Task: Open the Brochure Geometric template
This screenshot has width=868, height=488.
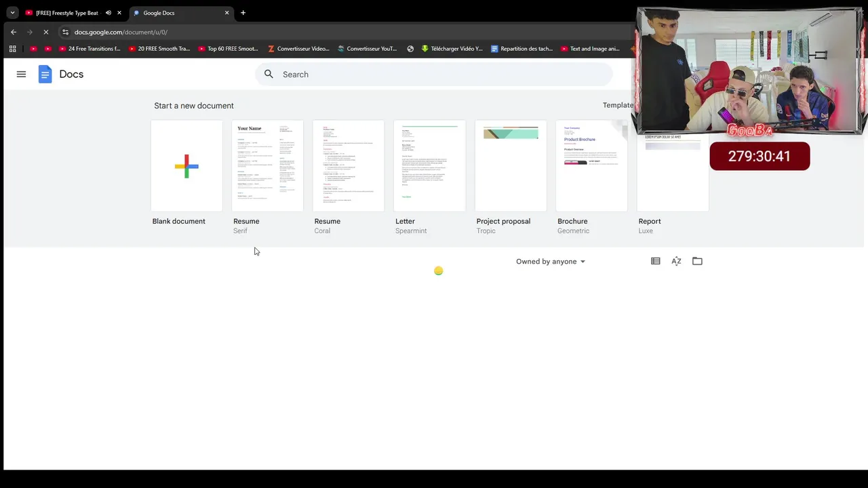Action: (591, 166)
